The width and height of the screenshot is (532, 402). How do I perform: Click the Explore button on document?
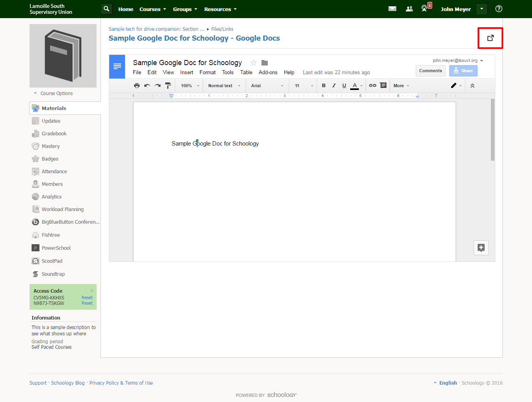[x=481, y=248]
